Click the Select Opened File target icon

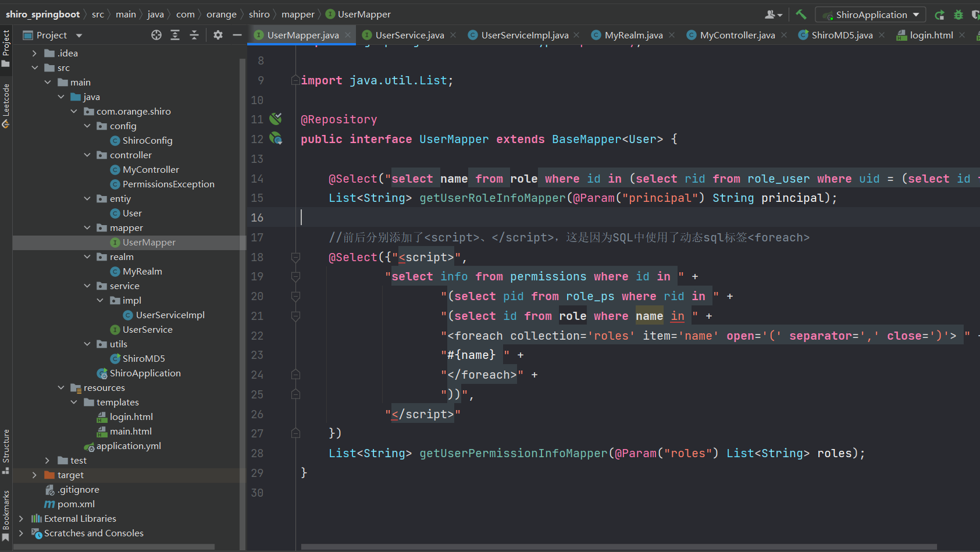tap(156, 35)
